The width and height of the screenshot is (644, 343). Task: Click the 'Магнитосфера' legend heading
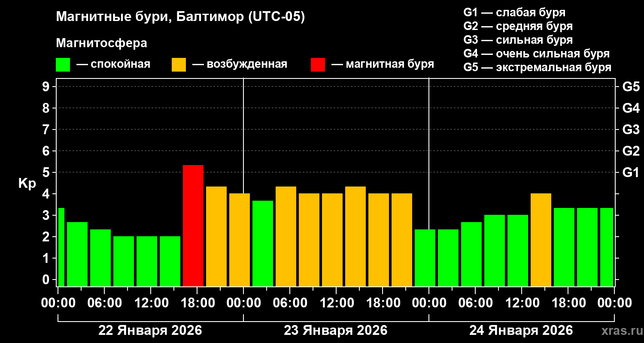(101, 43)
